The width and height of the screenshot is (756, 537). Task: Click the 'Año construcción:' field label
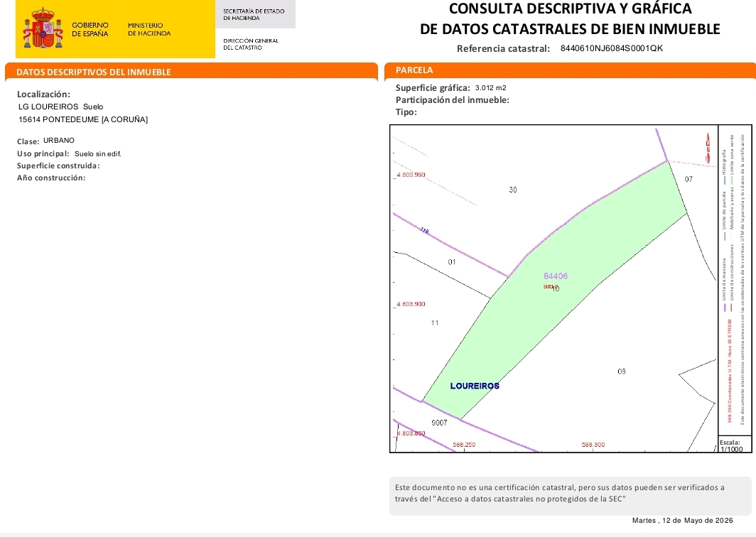(51, 178)
